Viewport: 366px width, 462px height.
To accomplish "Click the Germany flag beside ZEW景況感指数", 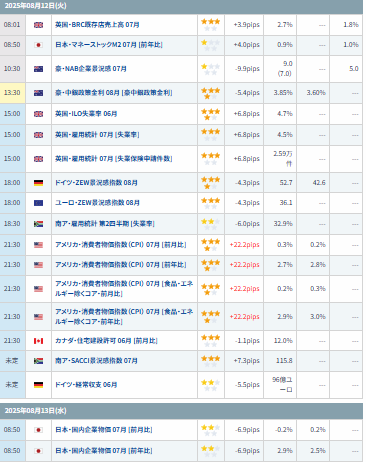I will pyautogui.click(x=38, y=183).
